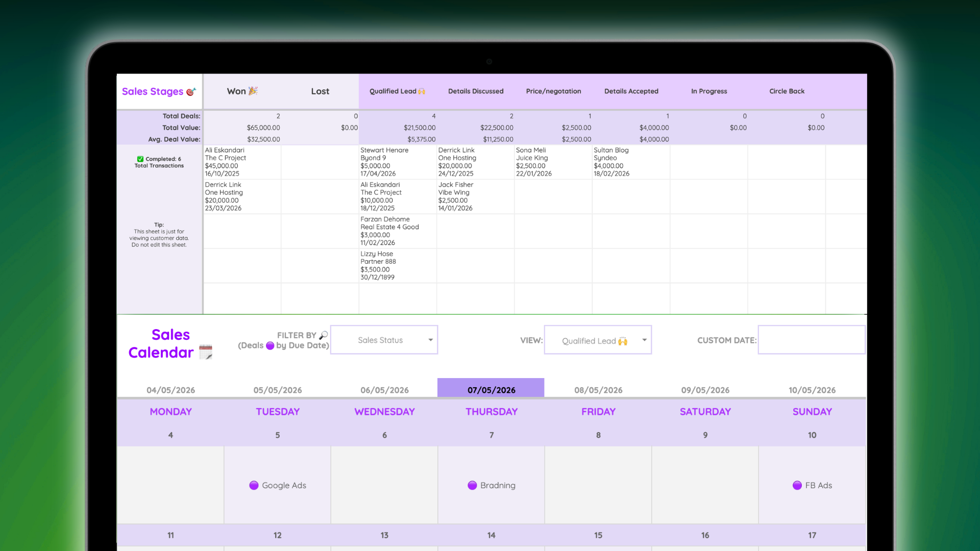Select the In Progress stage header

point(709,91)
